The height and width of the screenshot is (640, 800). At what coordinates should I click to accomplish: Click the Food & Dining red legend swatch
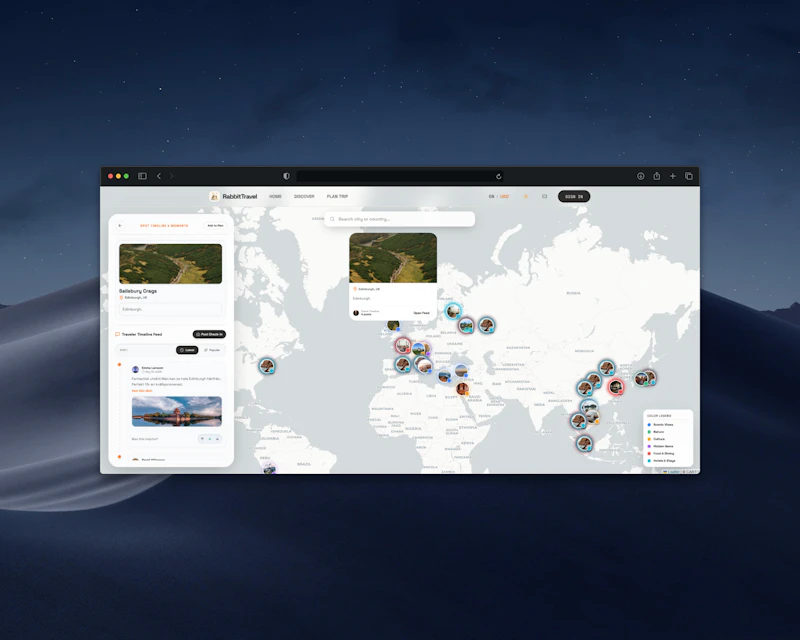[x=649, y=453]
